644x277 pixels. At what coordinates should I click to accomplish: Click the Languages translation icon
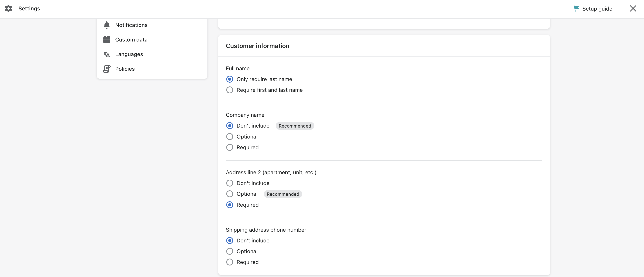[x=107, y=54]
